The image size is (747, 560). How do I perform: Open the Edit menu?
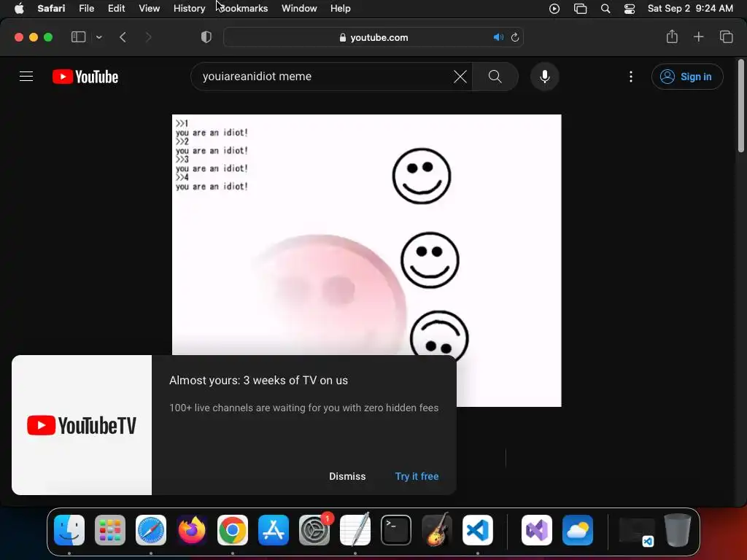tap(116, 9)
